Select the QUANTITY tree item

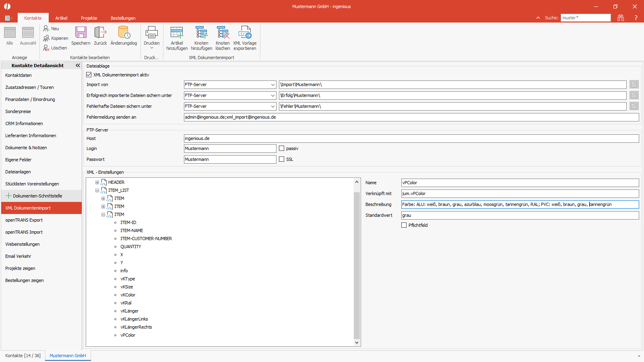130,247
